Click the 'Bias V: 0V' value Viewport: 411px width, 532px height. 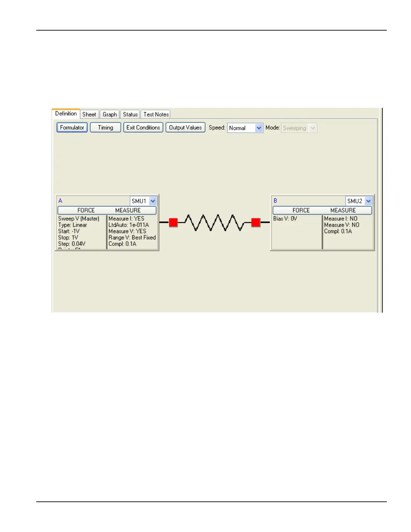point(285,219)
